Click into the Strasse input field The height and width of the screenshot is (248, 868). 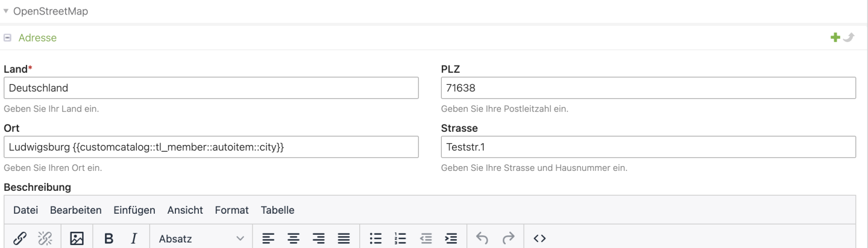(x=649, y=147)
